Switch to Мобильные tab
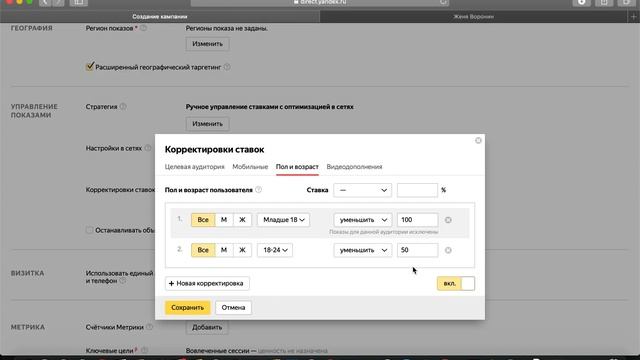640x360 pixels. (250, 167)
